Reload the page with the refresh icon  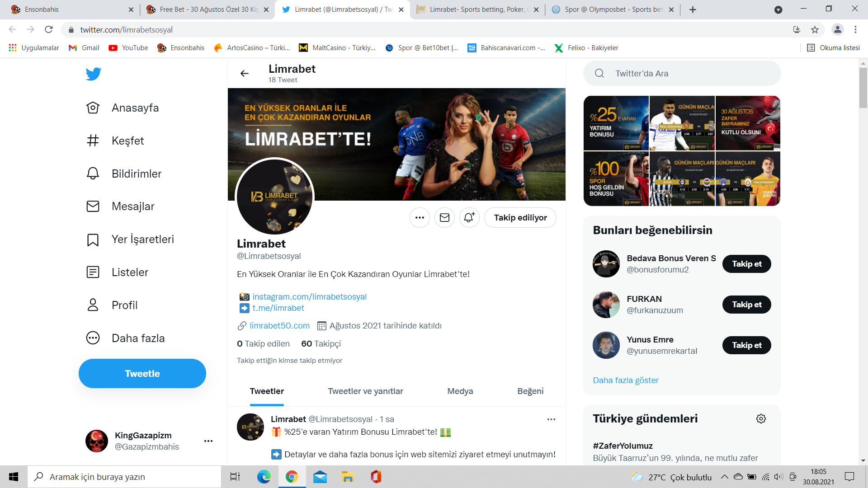[x=49, y=30]
